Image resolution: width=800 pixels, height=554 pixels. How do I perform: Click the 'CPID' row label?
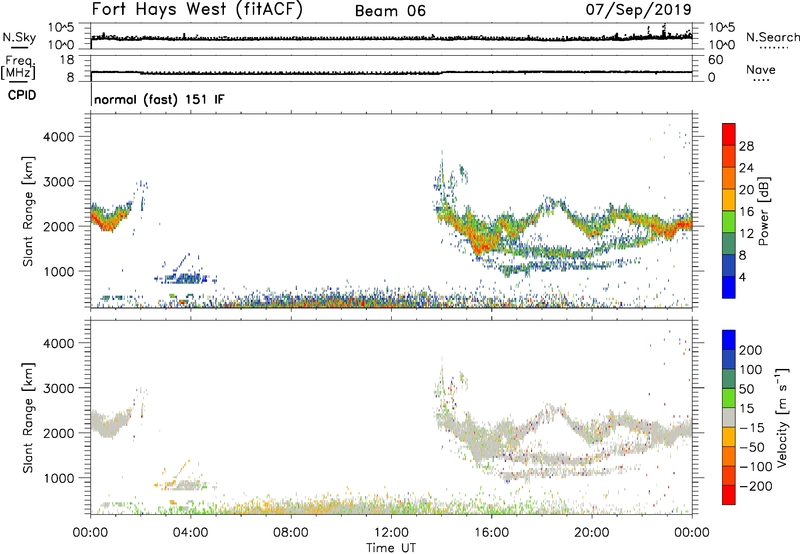point(22,95)
